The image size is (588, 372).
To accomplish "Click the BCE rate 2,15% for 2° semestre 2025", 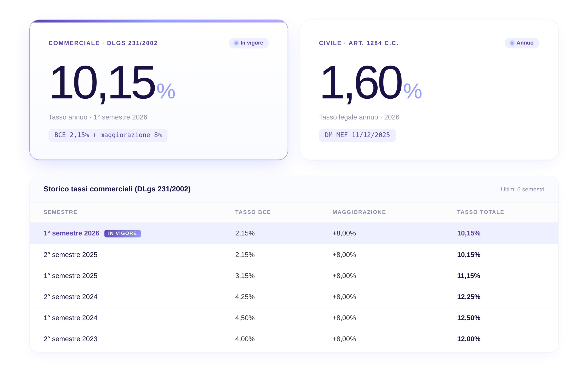I will (245, 255).
